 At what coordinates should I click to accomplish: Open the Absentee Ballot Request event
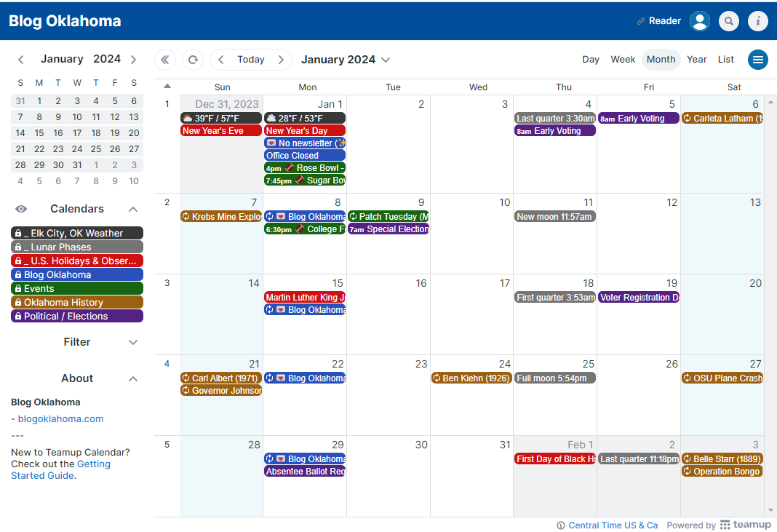[305, 472]
